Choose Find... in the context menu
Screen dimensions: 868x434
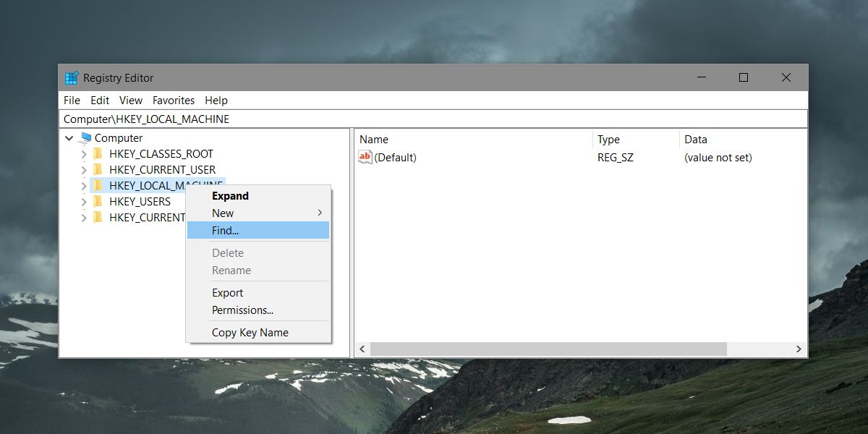pos(258,230)
